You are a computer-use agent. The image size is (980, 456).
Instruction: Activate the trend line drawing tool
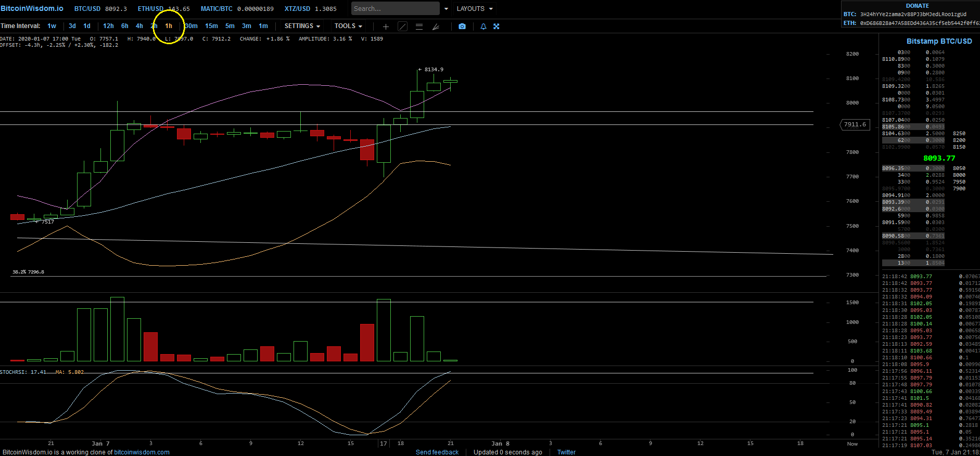click(402, 27)
